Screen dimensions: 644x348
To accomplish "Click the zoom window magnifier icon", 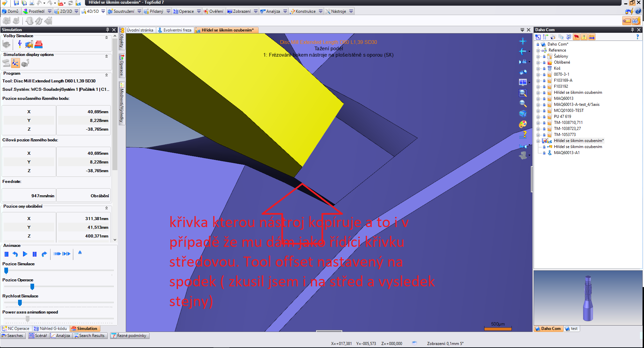I will [x=523, y=93].
